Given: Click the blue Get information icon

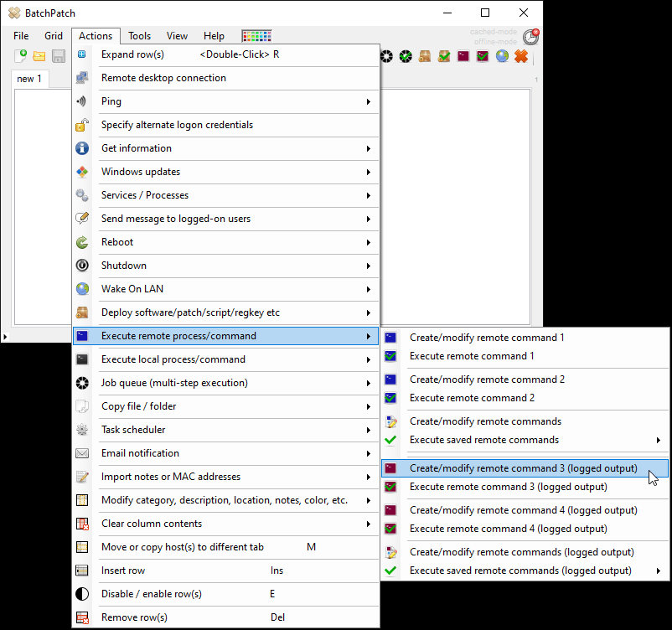Looking at the screenshot, I should click(82, 148).
